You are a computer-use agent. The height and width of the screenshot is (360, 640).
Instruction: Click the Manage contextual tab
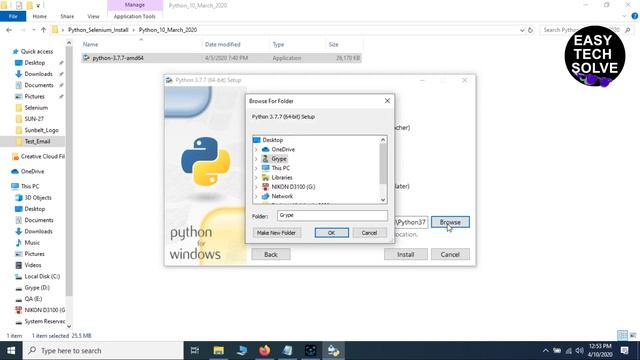pos(135,5)
